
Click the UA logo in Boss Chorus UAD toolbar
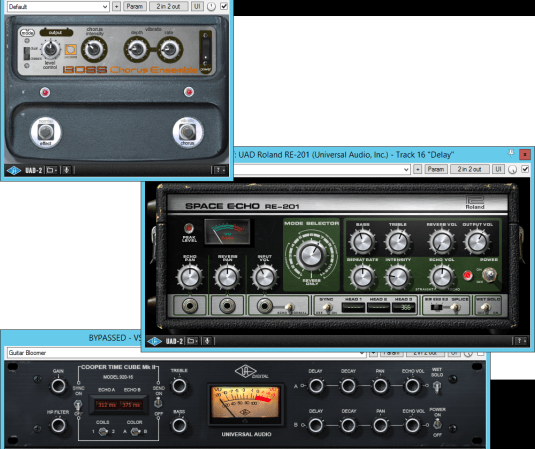pos(14,170)
